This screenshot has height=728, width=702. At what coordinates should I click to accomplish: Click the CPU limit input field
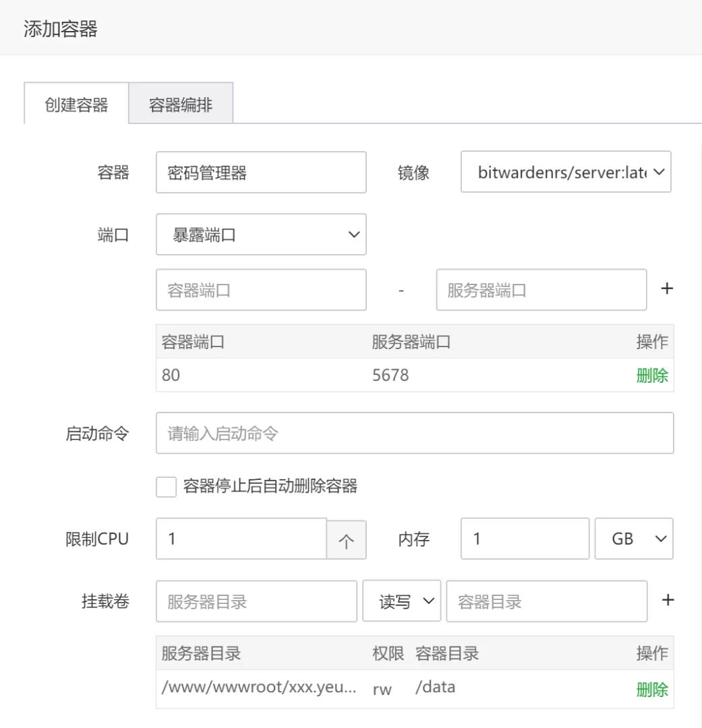(241, 539)
